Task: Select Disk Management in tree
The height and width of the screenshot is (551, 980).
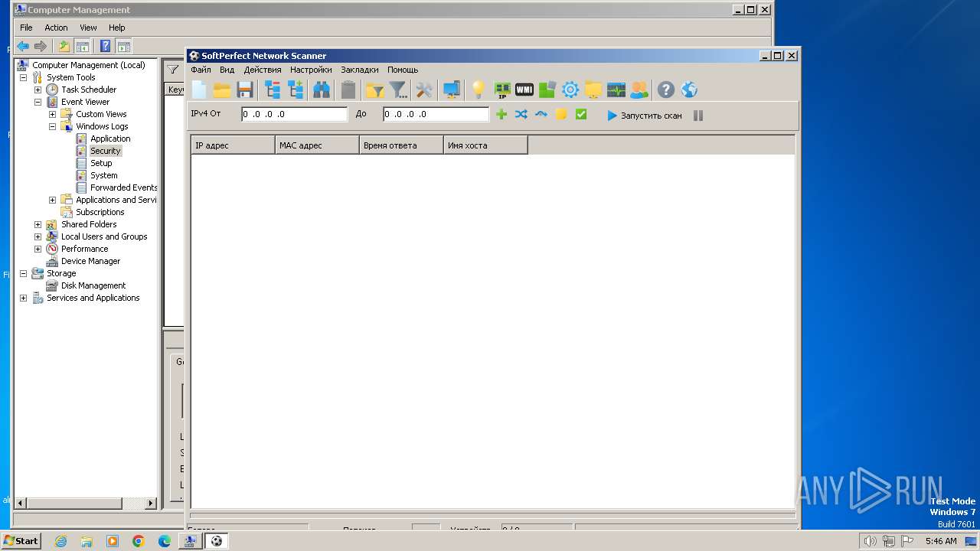Action: pyautogui.click(x=93, y=285)
